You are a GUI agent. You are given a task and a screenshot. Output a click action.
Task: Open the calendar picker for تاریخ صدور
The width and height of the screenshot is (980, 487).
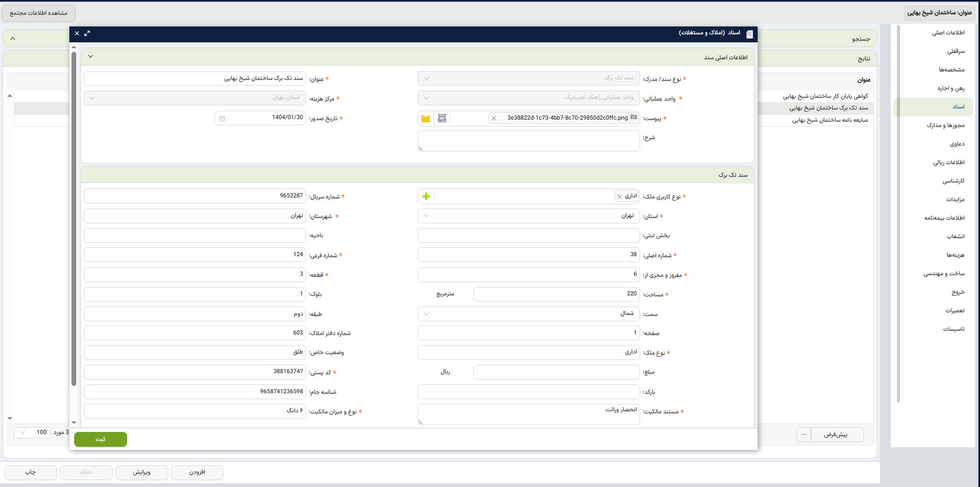pos(222,119)
